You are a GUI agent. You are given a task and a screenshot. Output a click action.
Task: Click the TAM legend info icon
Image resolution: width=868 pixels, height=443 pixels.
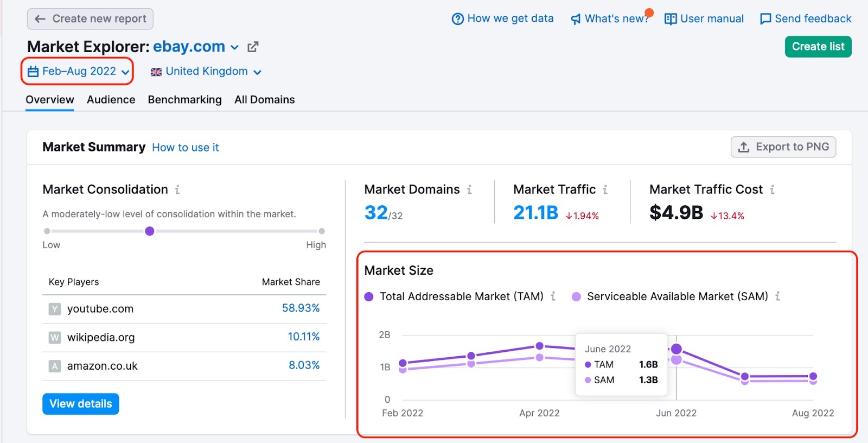click(553, 296)
